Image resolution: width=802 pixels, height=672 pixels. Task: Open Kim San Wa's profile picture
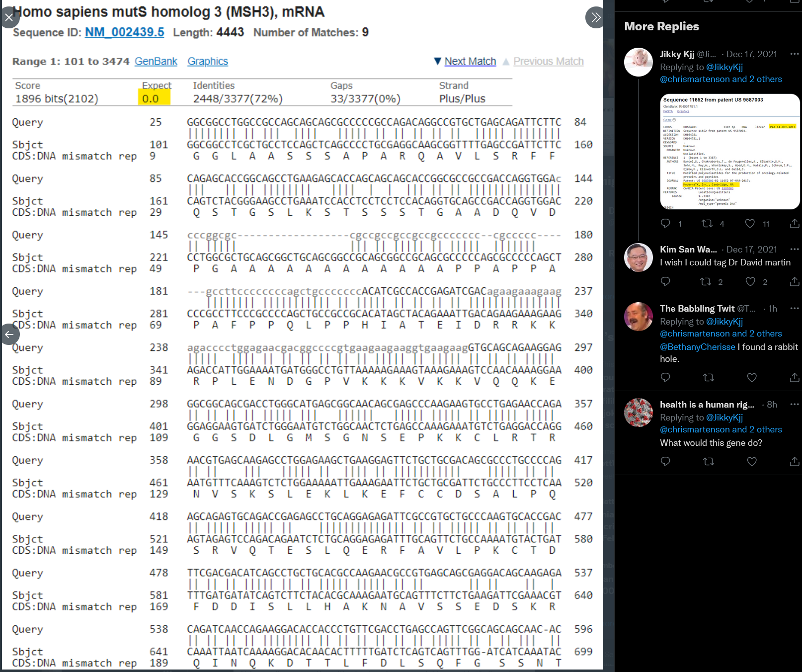point(639,257)
